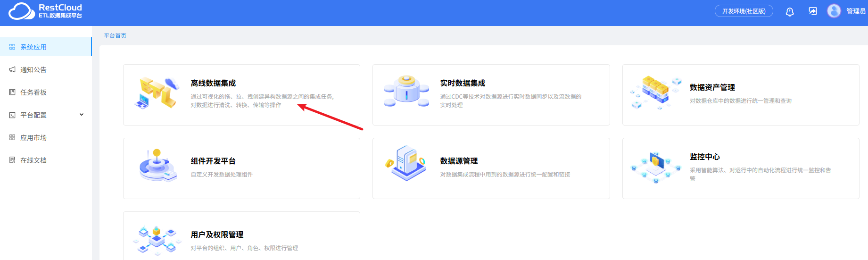Click description 通过CDC等技术对数据源进行实时数据同步
This screenshot has width=868, height=260.
[x=511, y=101]
